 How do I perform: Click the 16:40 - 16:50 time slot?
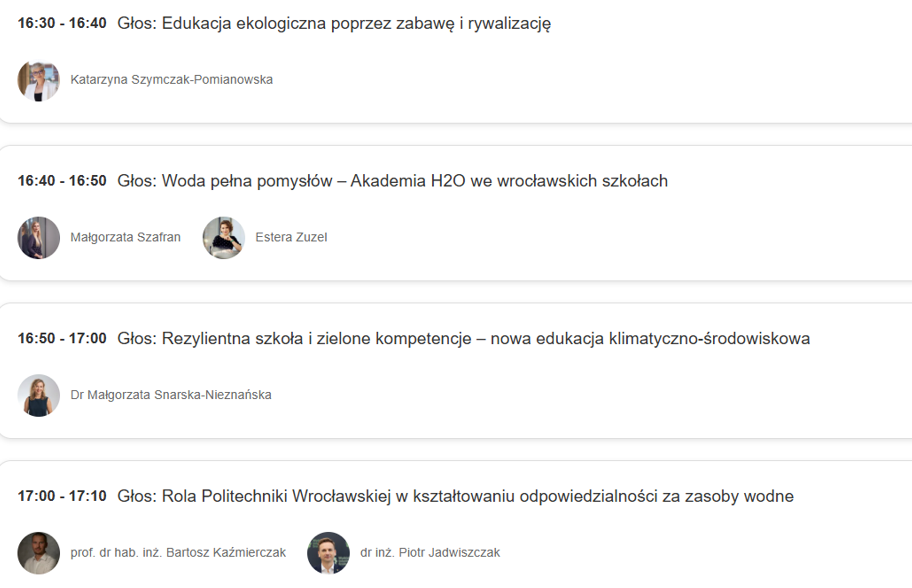click(62, 181)
